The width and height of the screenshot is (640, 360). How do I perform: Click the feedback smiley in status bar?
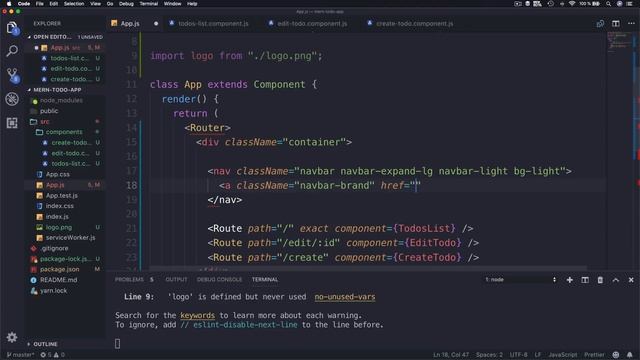[616, 355]
